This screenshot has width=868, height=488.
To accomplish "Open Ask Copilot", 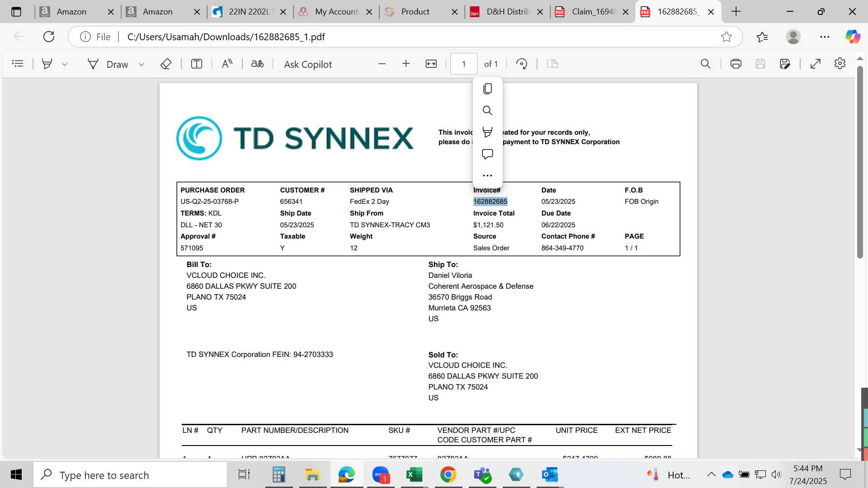I will [x=308, y=64].
